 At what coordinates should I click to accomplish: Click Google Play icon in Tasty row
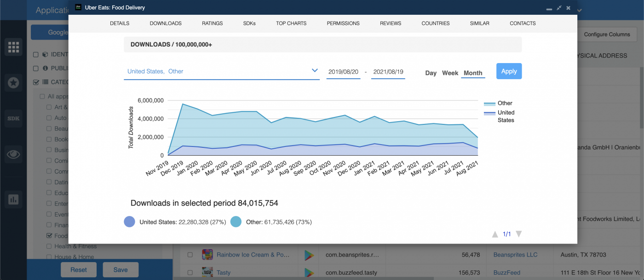click(x=309, y=273)
